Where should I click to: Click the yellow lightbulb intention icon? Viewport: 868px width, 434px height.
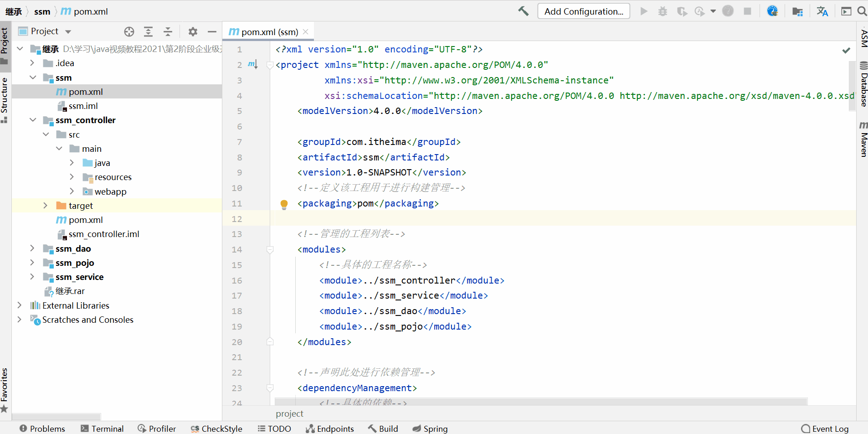[284, 204]
